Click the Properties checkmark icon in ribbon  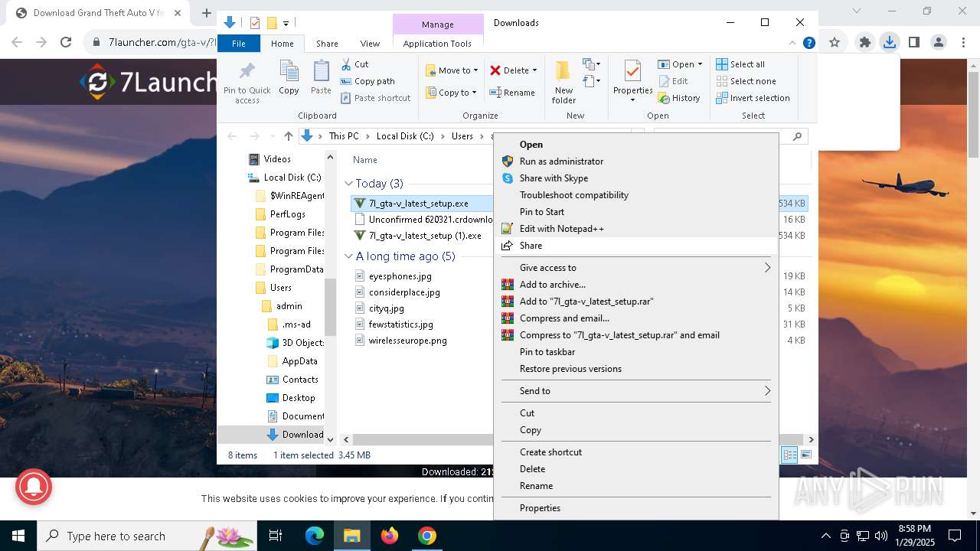click(x=632, y=71)
